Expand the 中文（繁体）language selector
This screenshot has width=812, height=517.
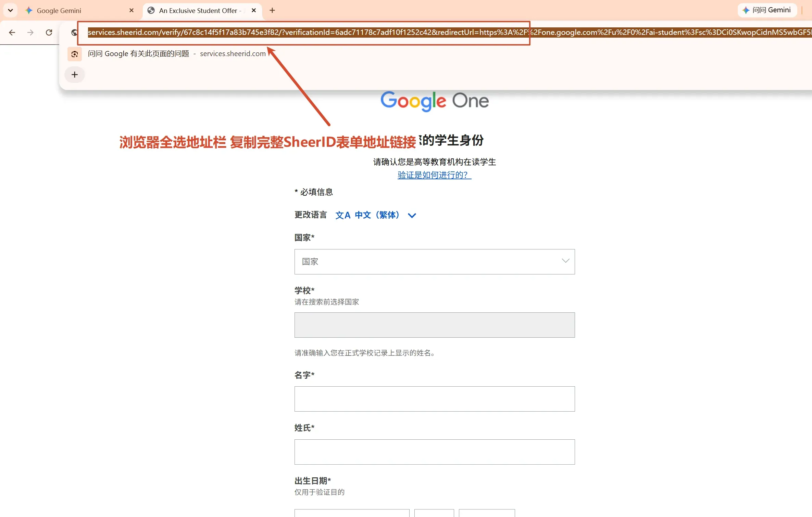click(x=376, y=215)
